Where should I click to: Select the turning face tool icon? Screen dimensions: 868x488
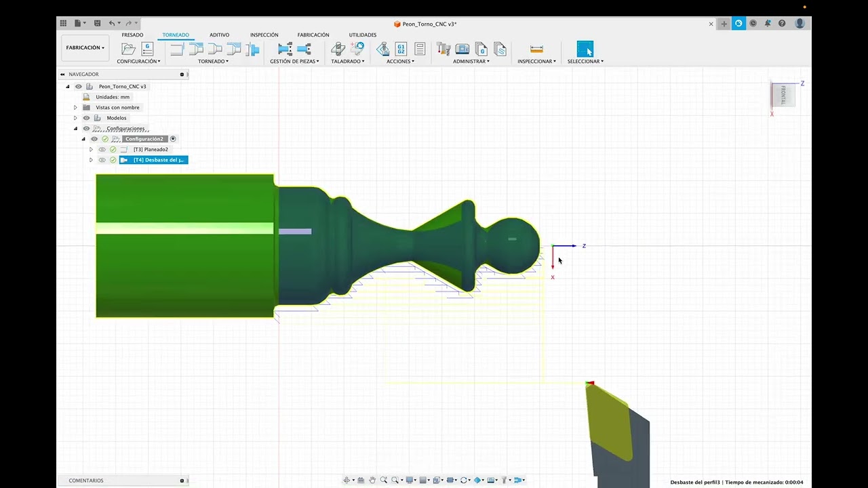(x=177, y=49)
